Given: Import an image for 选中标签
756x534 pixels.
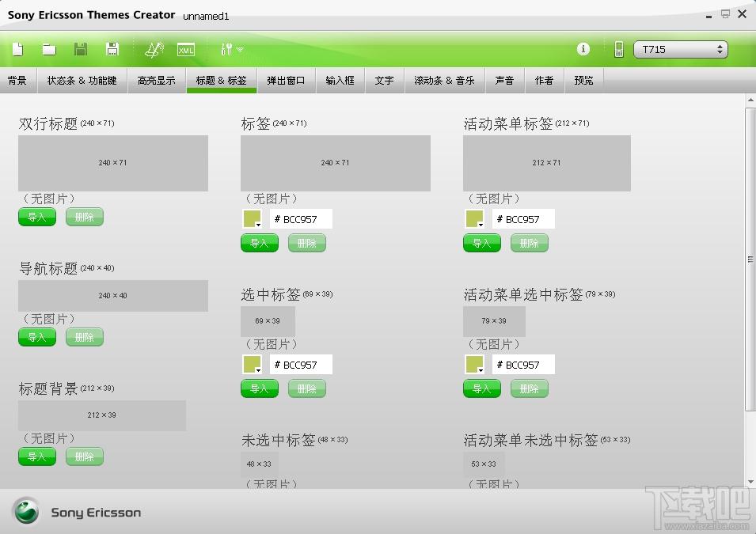Looking at the screenshot, I should [260, 388].
